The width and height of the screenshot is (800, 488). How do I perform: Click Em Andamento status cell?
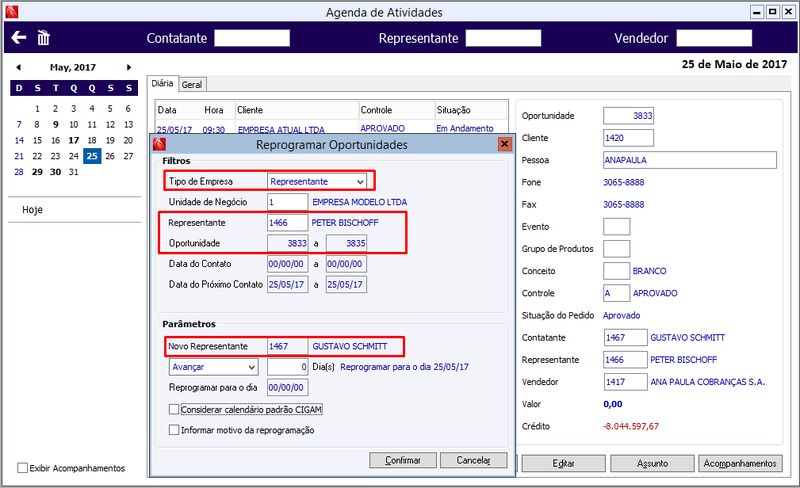(x=464, y=128)
